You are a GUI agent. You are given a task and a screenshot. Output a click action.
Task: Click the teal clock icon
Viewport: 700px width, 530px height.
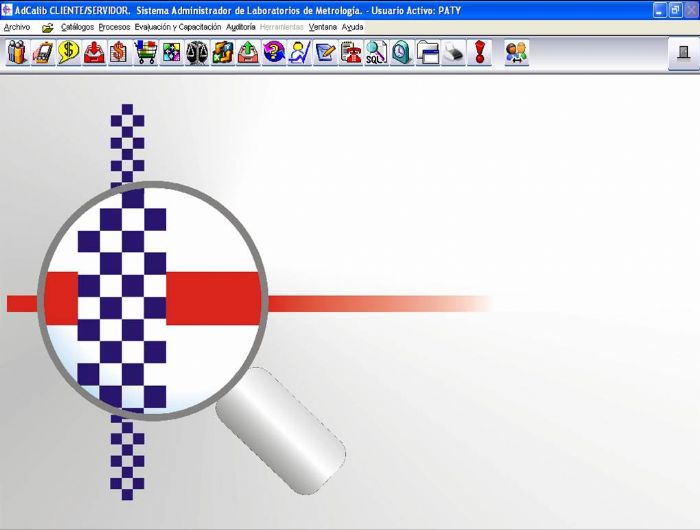click(402, 52)
